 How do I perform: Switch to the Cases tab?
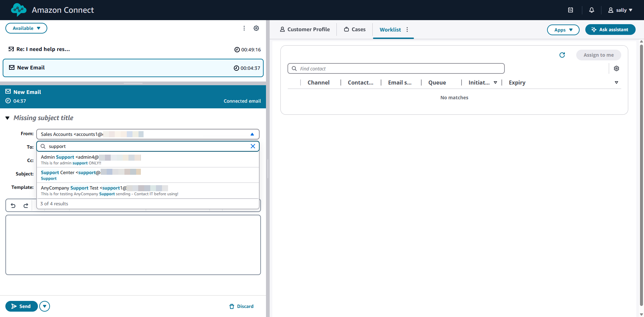click(355, 29)
